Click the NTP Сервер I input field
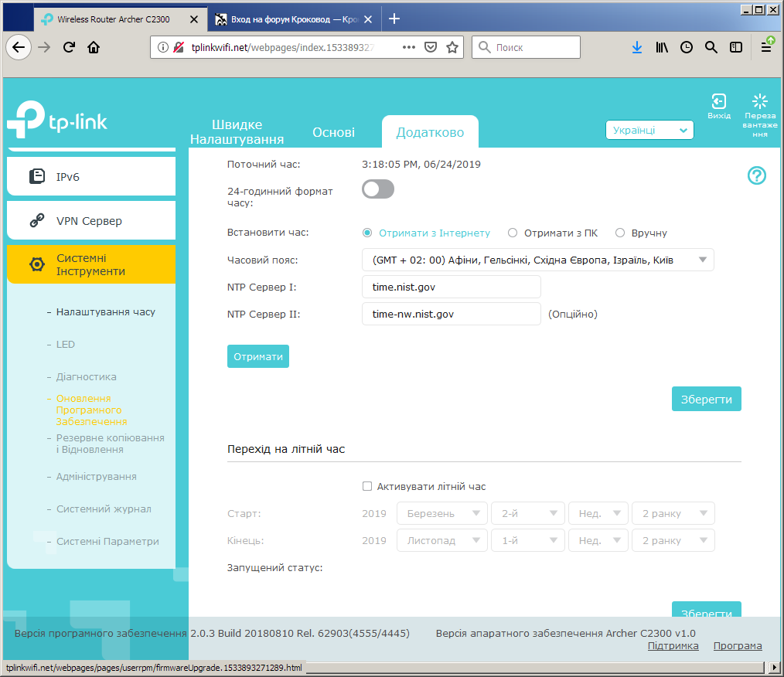This screenshot has width=784, height=677. (452, 287)
